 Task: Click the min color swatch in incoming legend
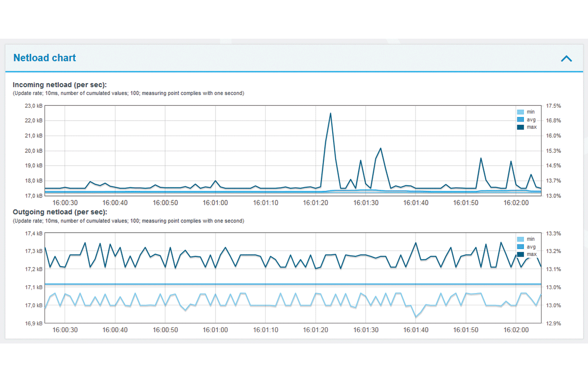520,112
